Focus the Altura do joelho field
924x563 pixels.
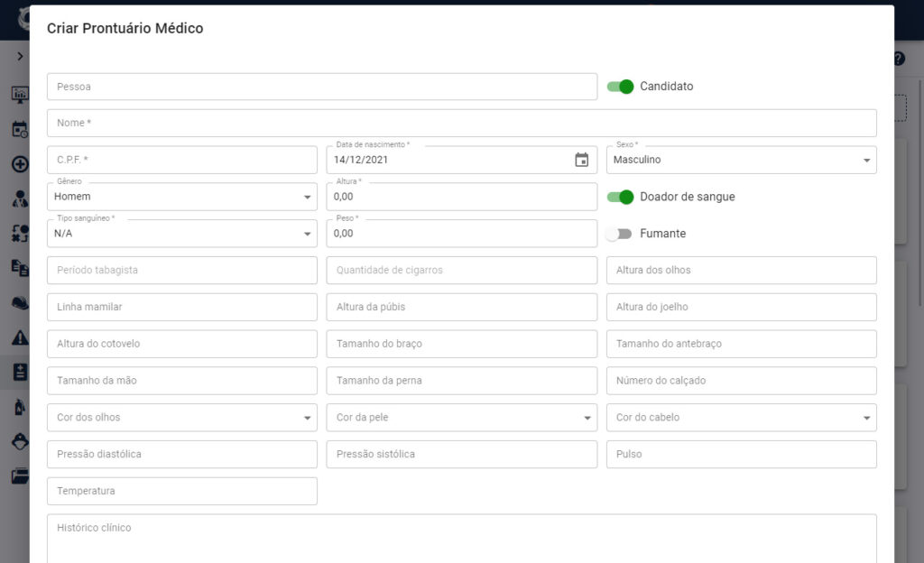[742, 307]
